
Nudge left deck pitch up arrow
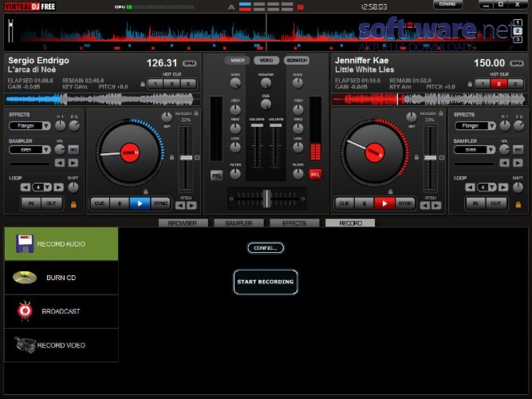point(191,205)
